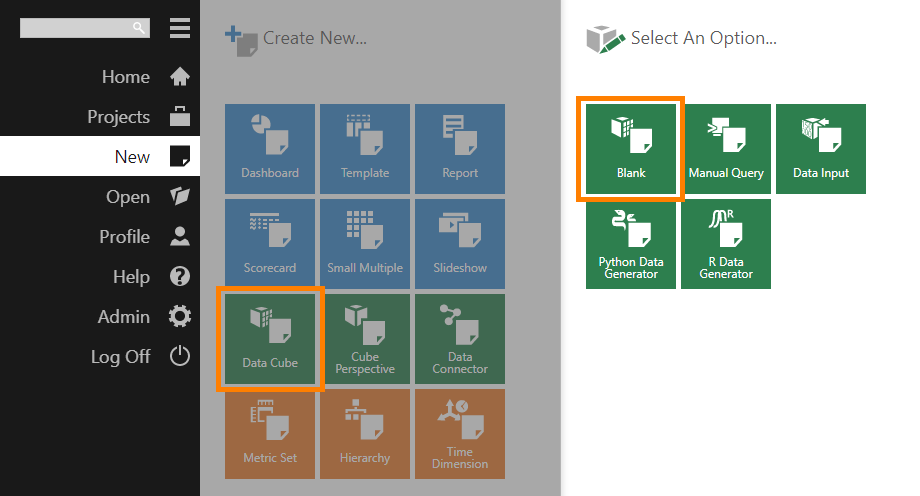Viewport: 920px width, 496px height.
Task: Select the Blank data cube tile
Action: [631, 149]
